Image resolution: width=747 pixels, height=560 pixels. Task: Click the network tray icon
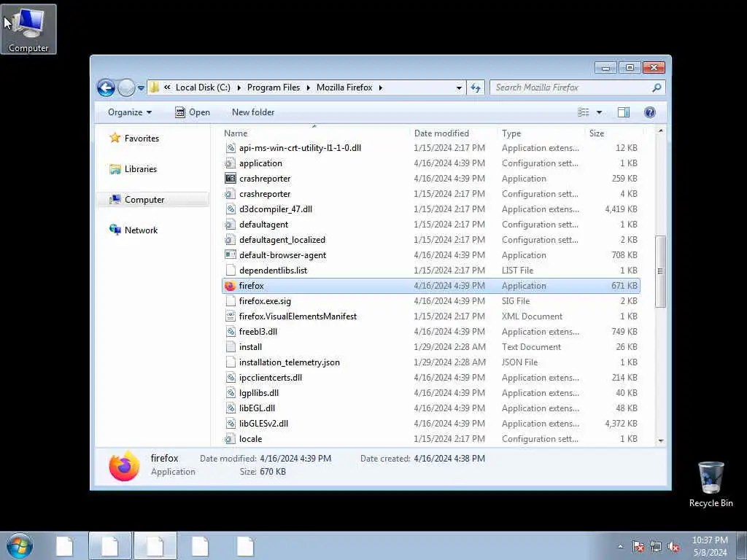[x=656, y=547]
